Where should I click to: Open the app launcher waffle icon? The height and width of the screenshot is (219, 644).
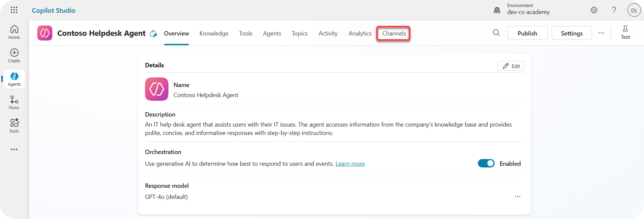click(x=14, y=10)
